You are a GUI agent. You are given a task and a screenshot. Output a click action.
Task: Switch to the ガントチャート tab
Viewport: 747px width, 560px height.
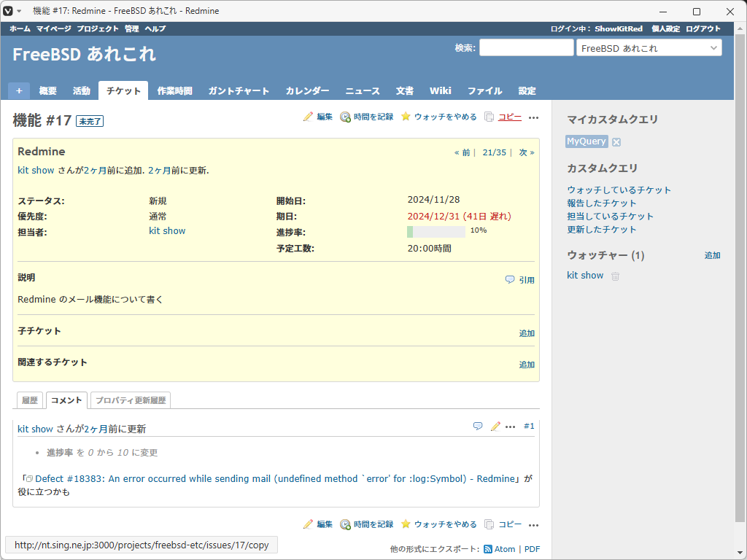point(239,91)
